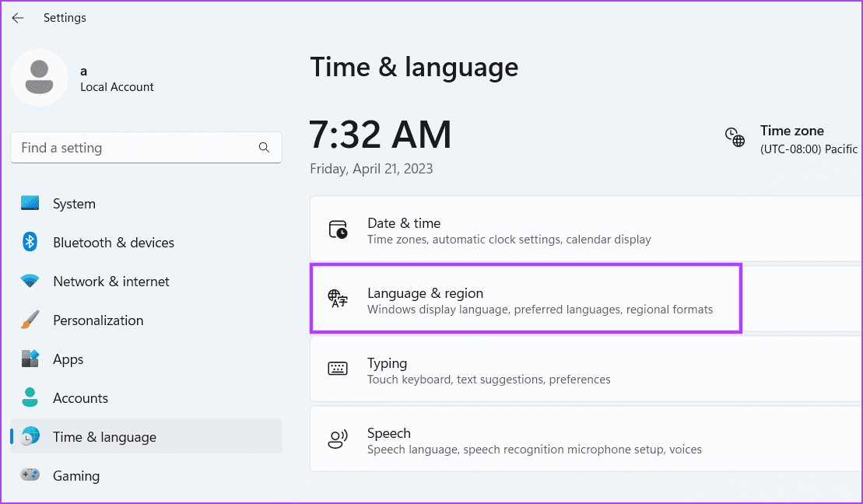This screenshot has width=863, height=504.
Task: Click the Local Account name text
Action: 117,87
